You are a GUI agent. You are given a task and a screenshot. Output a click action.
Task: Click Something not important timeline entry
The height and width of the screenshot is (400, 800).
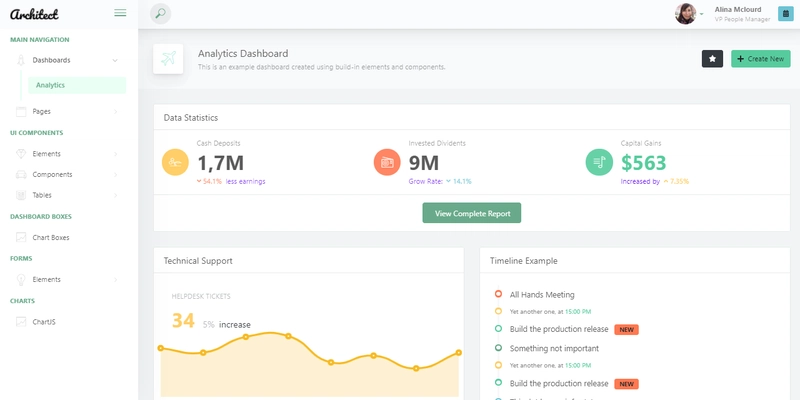point(554,348)
